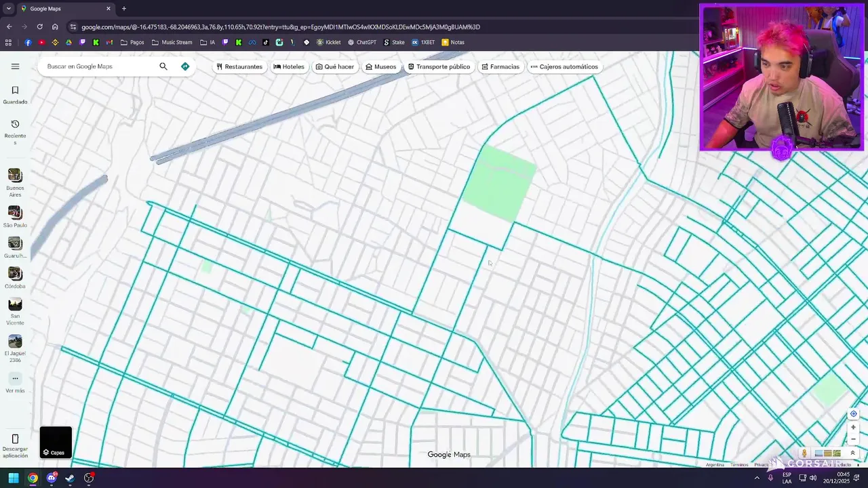Open the El Jaguel 2386 recent place
This screenshot has width=868, height=488.
[x=15, y=348]
